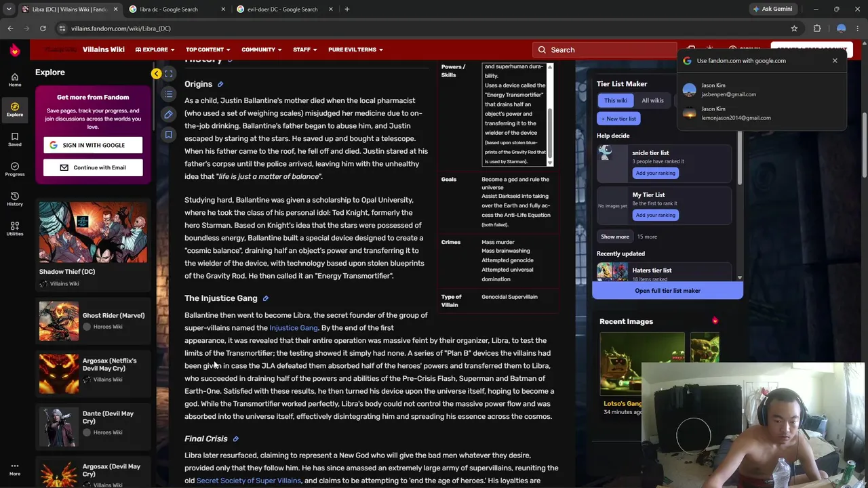The image size is (868, 488).
Task: Open the Fandom flame logo home
Action: pos(14,50)
